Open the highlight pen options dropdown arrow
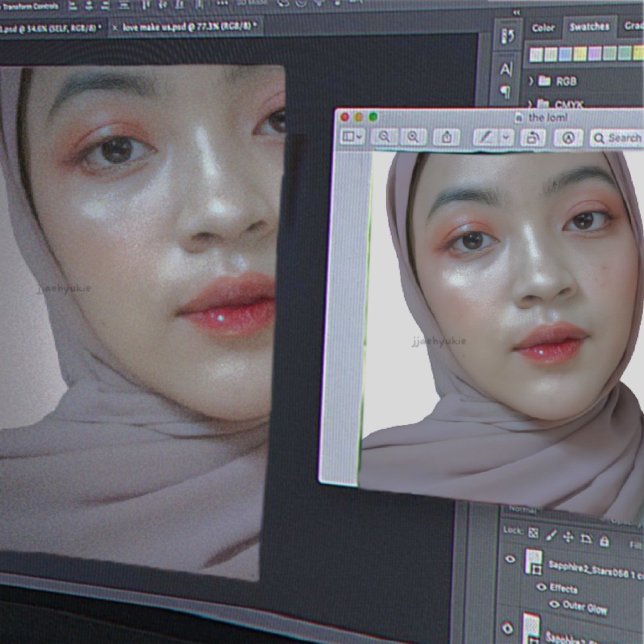 (x=506, y=138)
